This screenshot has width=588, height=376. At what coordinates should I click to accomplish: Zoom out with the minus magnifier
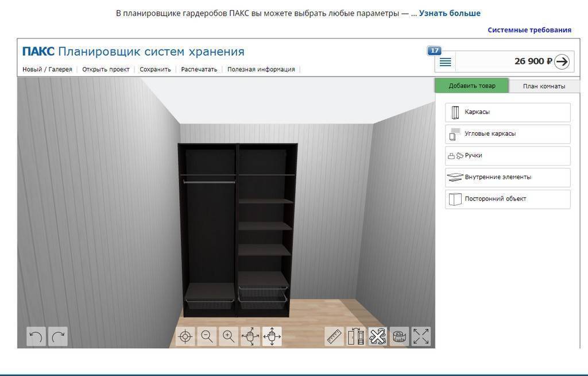pos(207,336)
